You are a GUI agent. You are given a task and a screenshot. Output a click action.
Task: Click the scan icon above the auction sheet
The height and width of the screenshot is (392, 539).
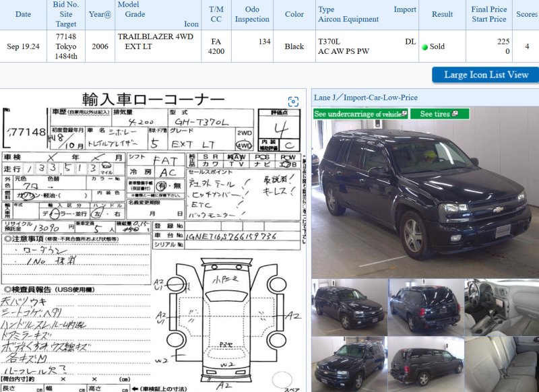(x=293, y=102)
